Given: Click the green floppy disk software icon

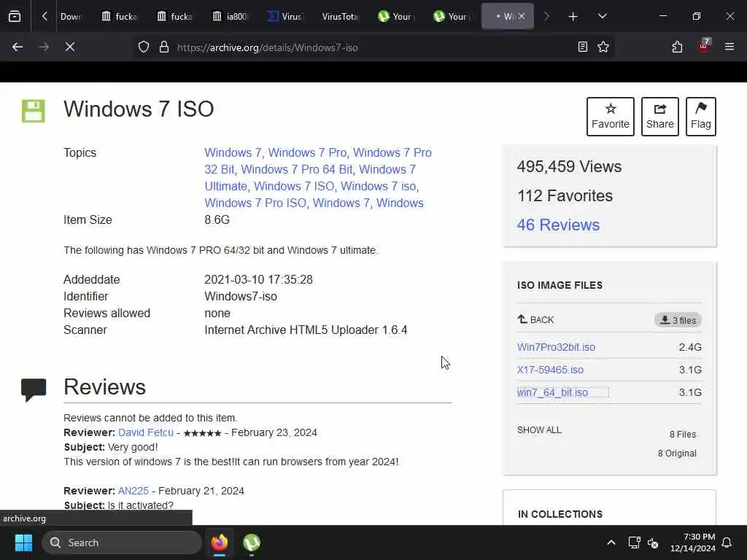Looking at the screenshot, I should (34, 111).
